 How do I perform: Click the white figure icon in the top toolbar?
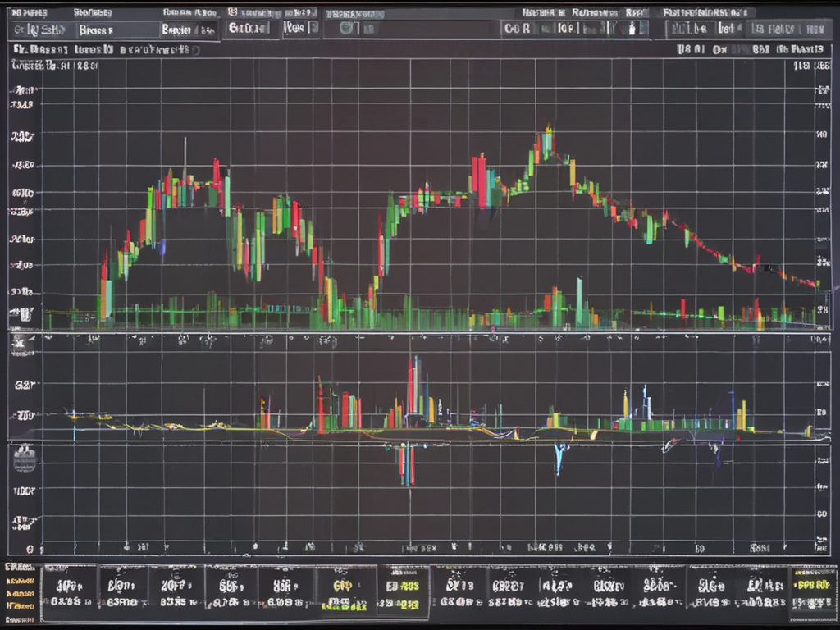[x=632, y=29]
